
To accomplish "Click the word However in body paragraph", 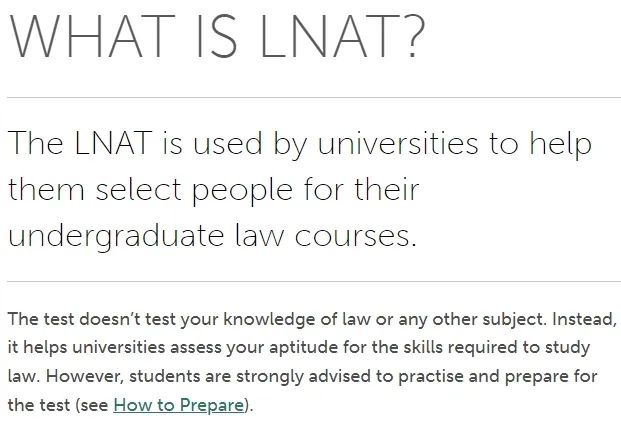I will pos(85,376).
